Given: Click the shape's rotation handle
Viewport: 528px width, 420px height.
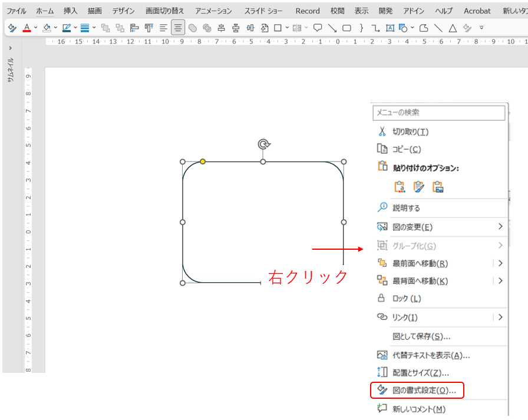Looking at the screenshot, I should (x=264, y=144).
